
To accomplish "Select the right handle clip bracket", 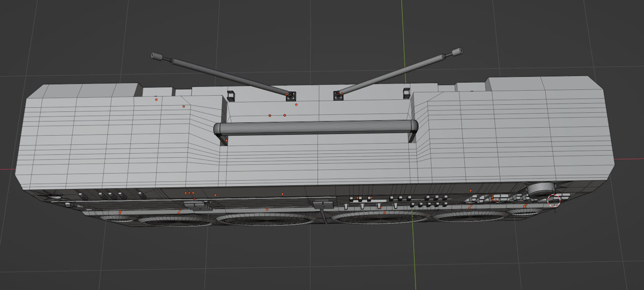I will (x=407, y=93).
